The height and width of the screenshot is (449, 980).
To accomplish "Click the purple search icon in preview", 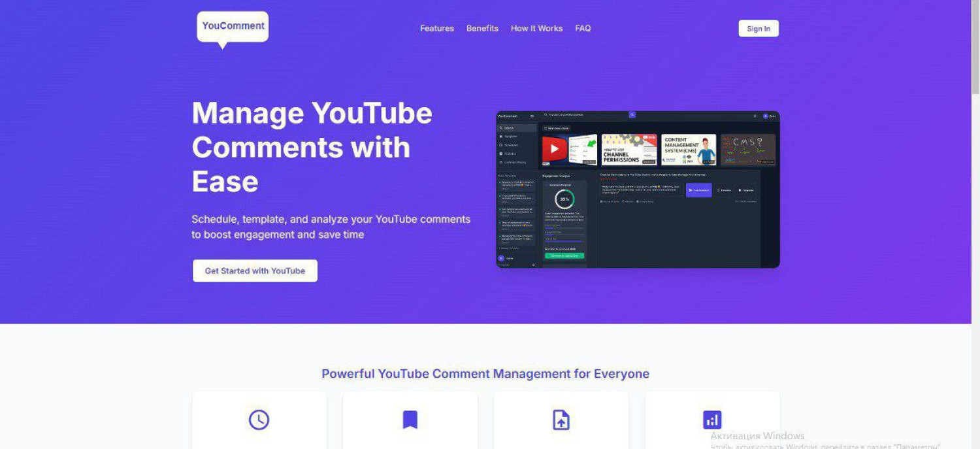I will click(x=632, y=115).
